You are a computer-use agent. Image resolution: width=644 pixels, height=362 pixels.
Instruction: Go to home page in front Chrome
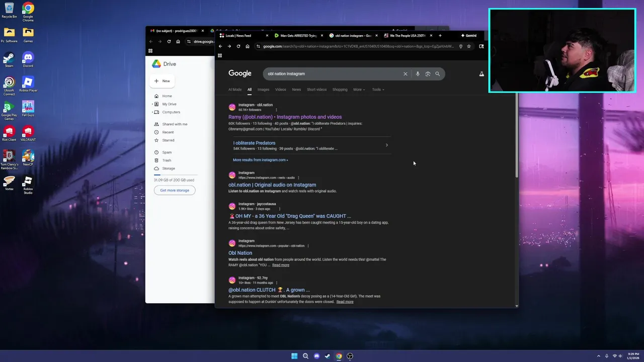click(247, 46)
